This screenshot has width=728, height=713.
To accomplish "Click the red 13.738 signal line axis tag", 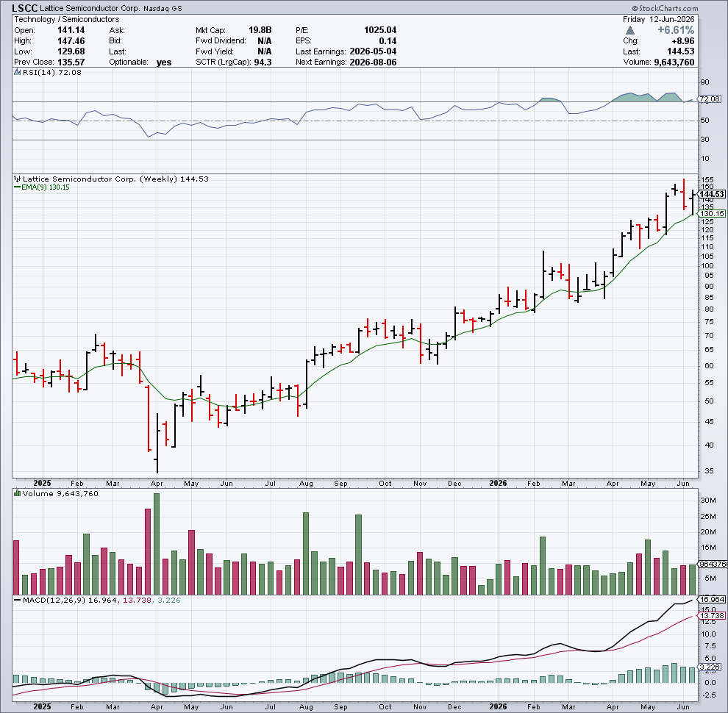I will 712,615.
